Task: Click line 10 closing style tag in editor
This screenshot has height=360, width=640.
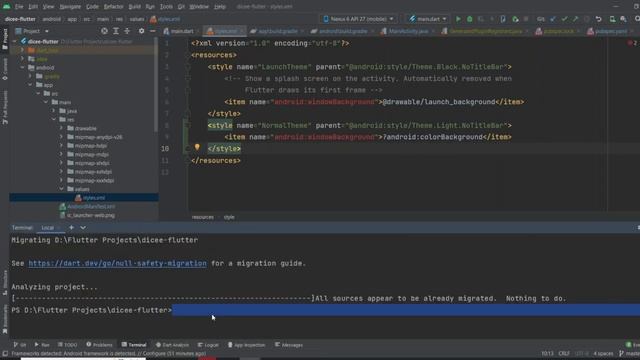Action: [x=224, y=149]
